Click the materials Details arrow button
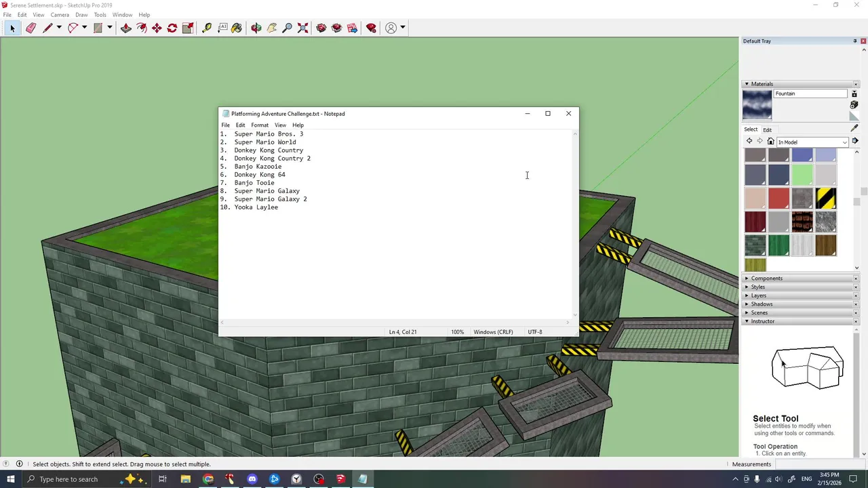Screen dimensions: 868x488 pyautogui.click(x=855, y=142)
